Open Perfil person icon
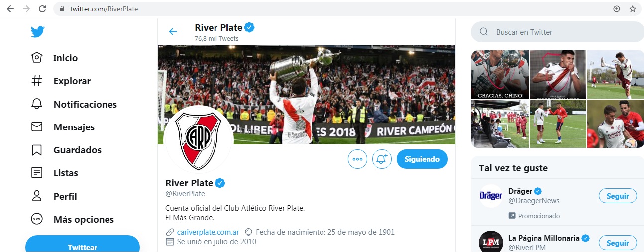 [37, 196]
